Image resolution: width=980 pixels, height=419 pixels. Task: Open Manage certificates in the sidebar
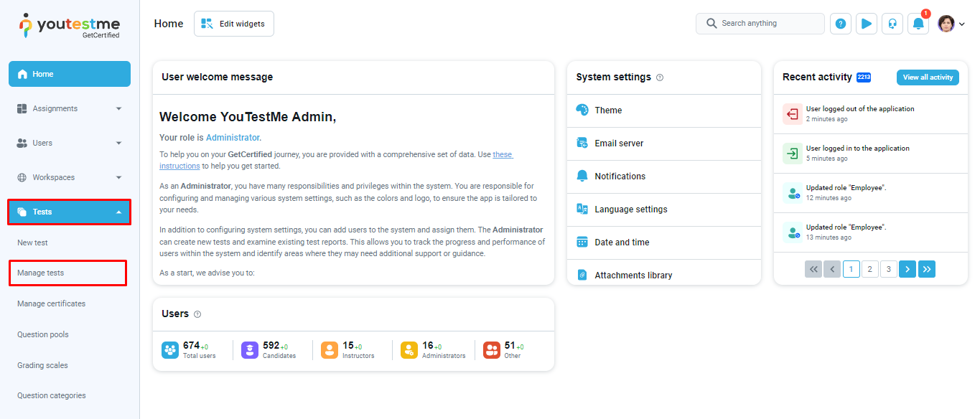(x=51, y=303)
